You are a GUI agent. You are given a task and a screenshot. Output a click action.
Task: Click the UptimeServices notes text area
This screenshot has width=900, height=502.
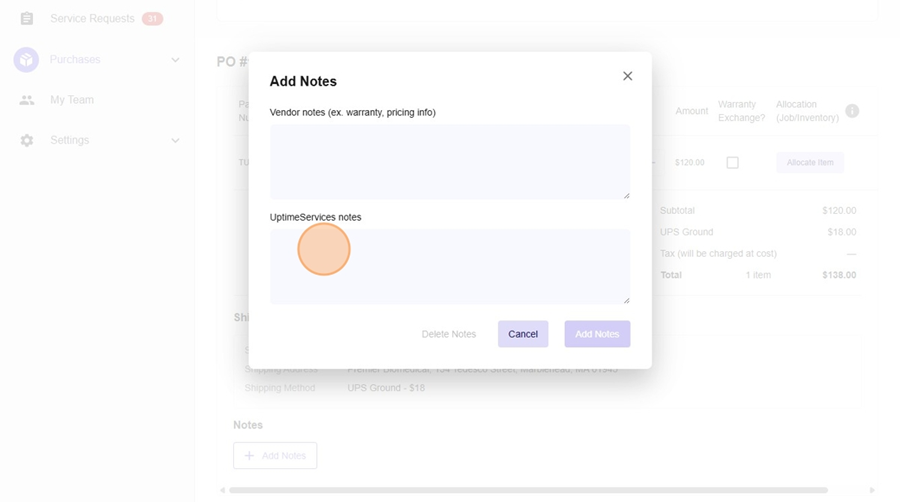pyautogui.click(x=449, y=266)
